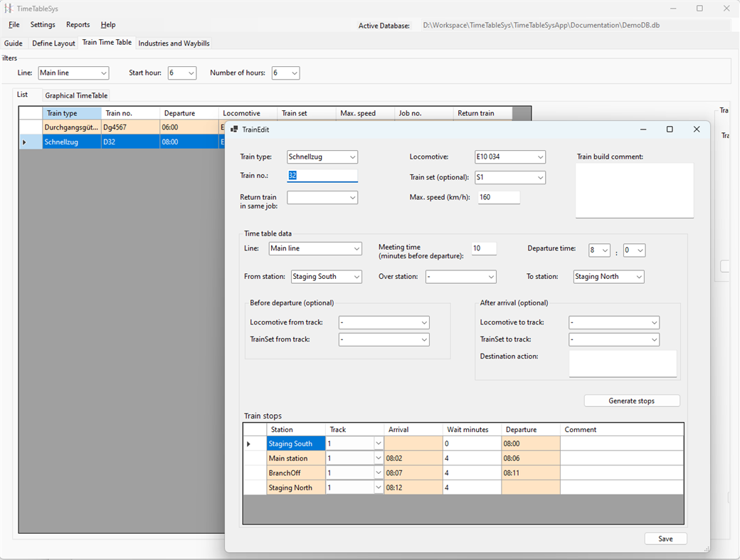Click the TrainEdit dialog icon
The height and width of the screenshot is (560, 740).
[x=234, y=130]
